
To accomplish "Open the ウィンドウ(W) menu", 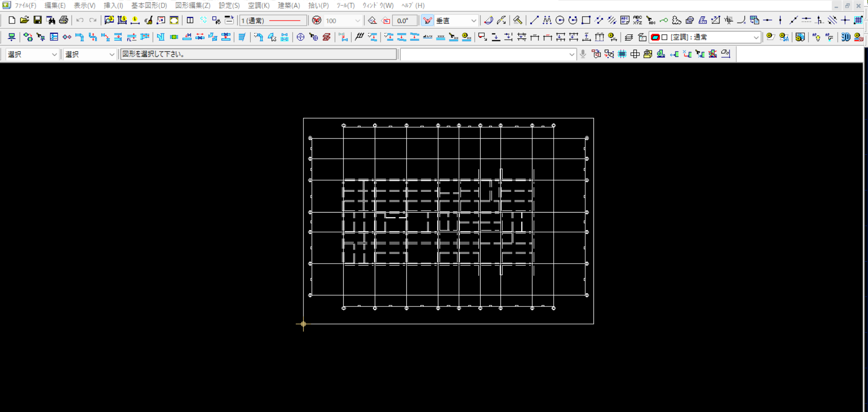I will coord(378,5).
